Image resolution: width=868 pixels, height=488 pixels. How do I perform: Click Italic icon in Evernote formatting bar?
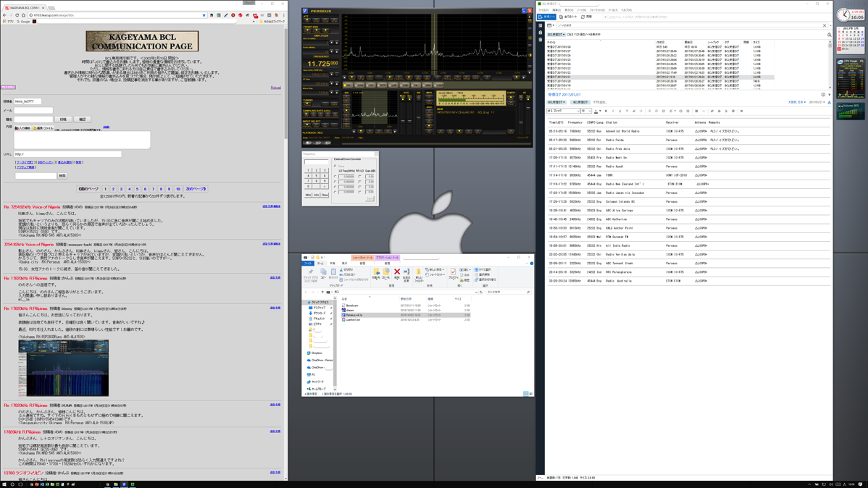613,111
